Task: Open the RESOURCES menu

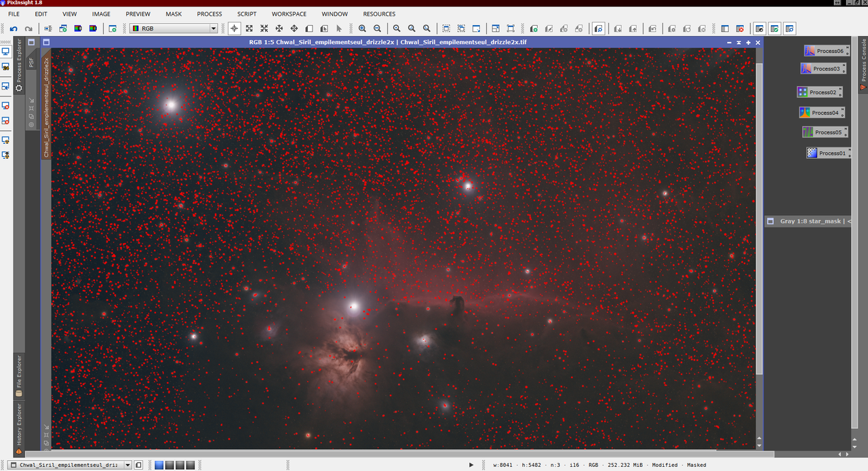Action: [379, 14]
